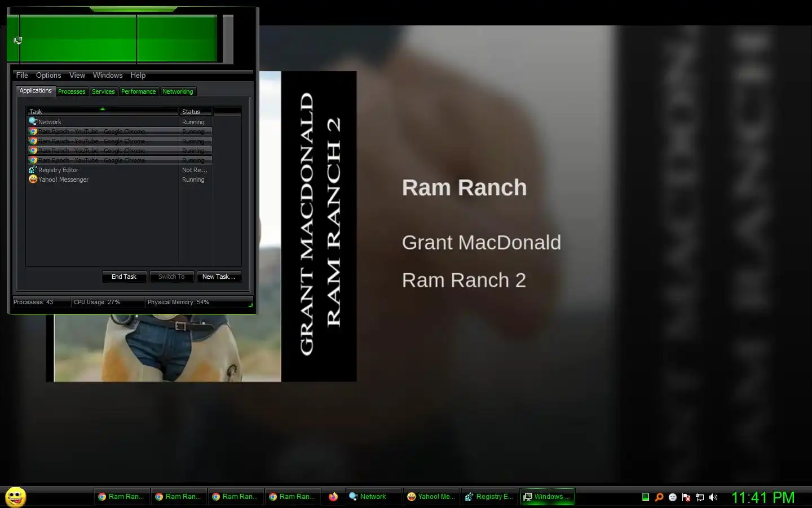This screenshot has width=812, height=508.
Task: Click the 'Grant MacDonald' text in the video
Action: pos(481,242)
